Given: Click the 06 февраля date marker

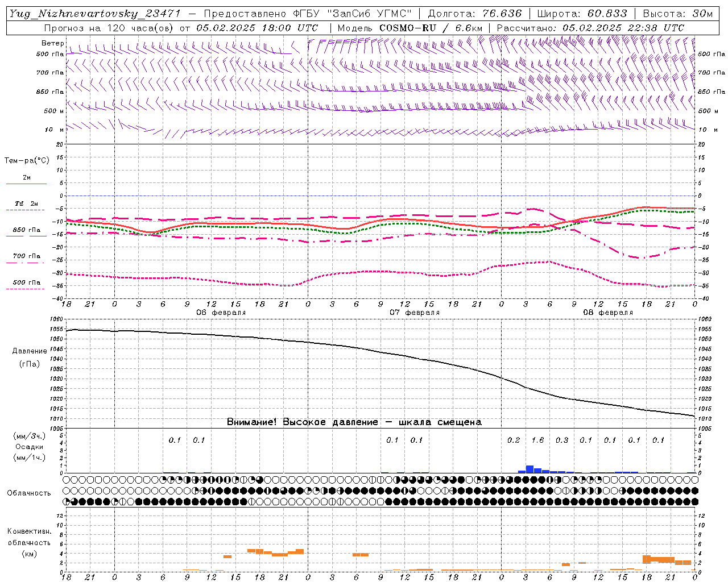Looking at the screenshot, I should coord(221,313).
